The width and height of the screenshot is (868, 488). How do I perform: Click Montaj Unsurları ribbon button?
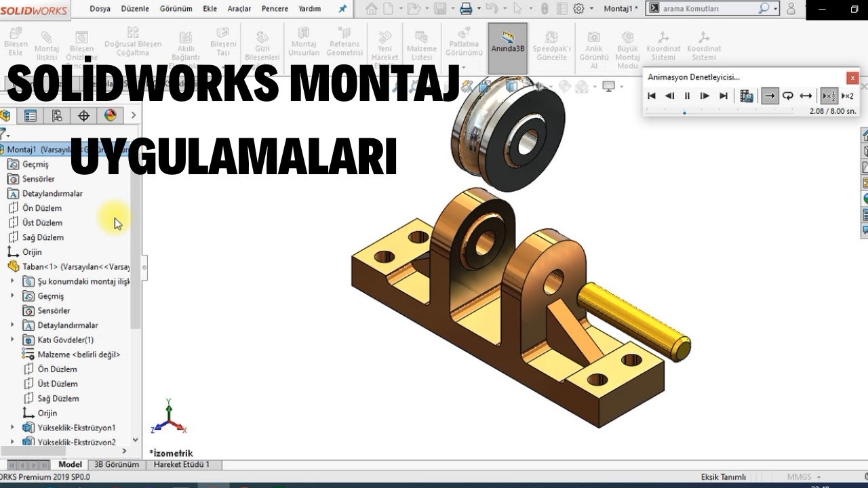click(304, 44)
